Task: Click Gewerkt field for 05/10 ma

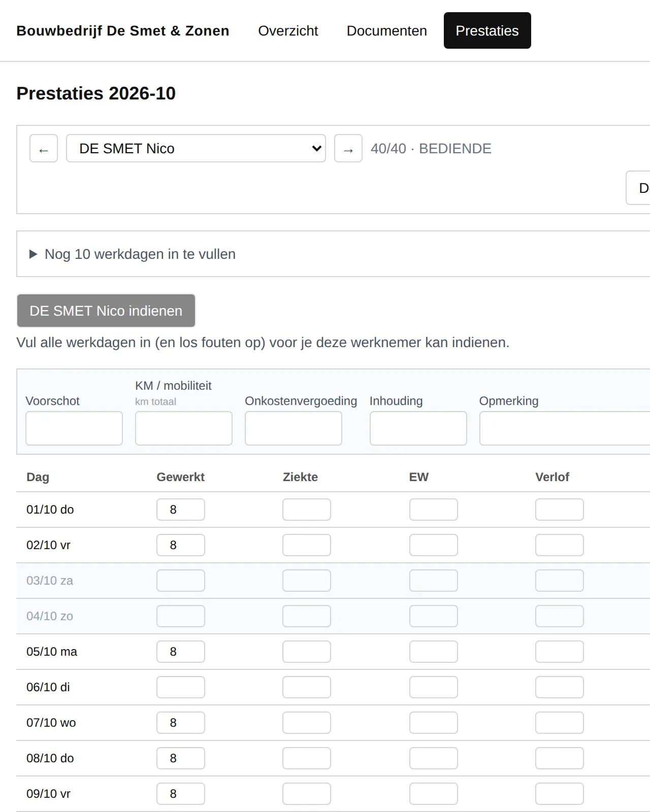Action: [181, 652]
